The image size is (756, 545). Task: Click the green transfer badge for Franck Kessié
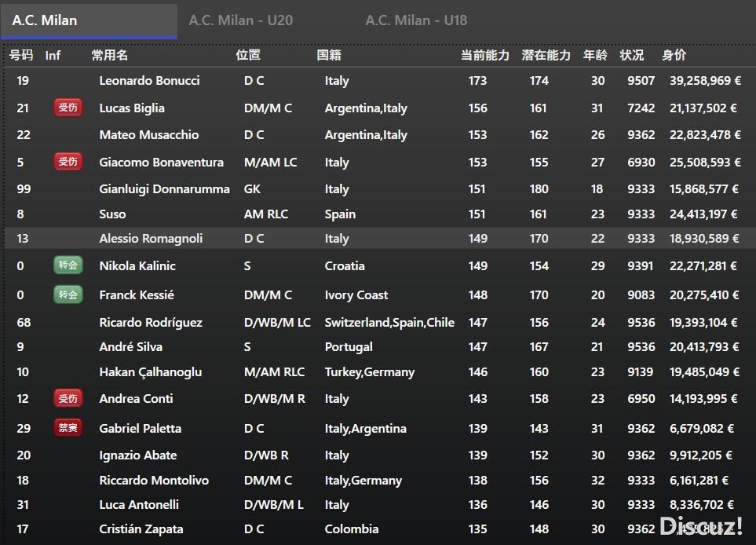pyautogui.click(x=68, y=294)
